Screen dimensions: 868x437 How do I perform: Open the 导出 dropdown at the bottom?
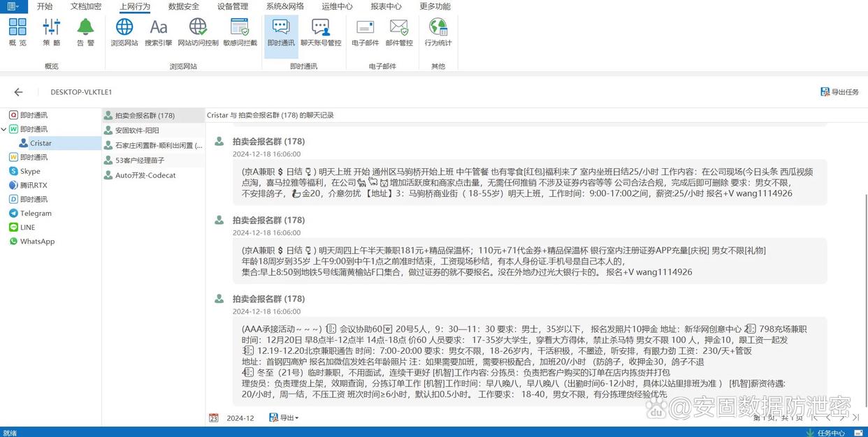coord(284,417)
